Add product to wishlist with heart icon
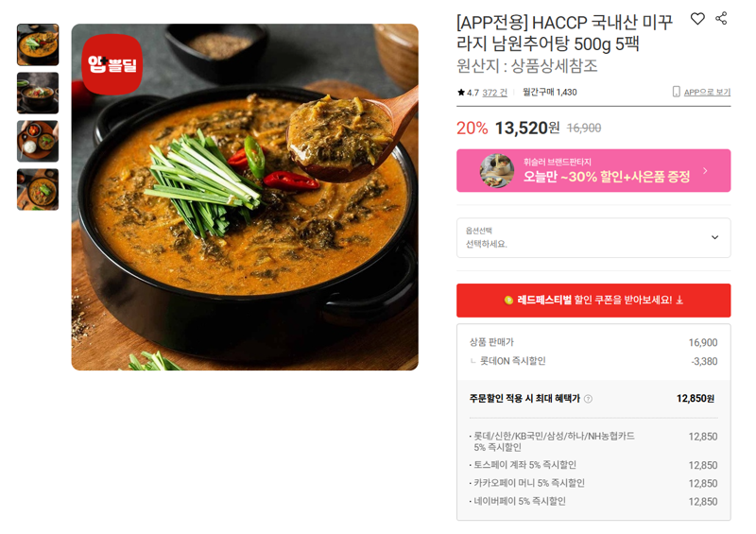Screen dimensions: 756x534 click(697, 19)
